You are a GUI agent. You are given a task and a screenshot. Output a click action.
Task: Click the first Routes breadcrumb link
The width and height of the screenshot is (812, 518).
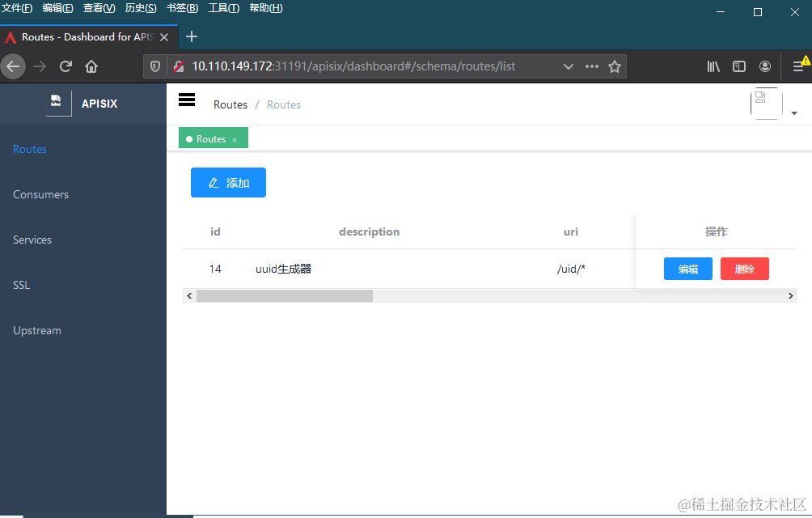[230, 104]
